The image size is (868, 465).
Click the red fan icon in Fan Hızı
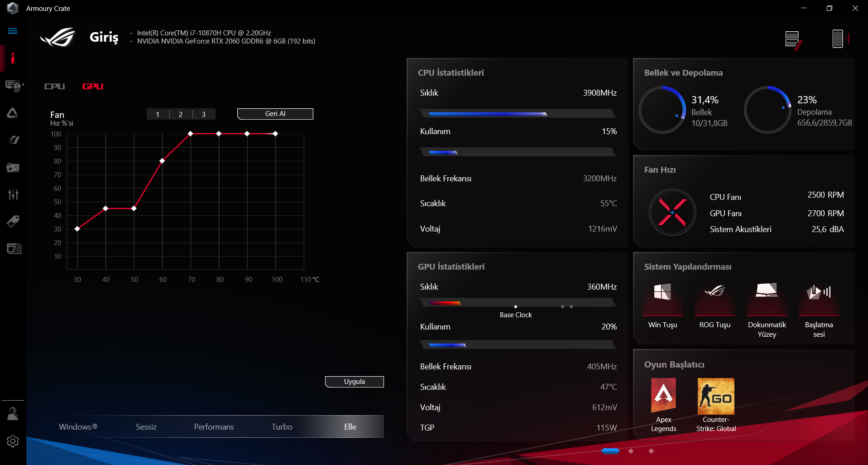[x=672, y=212]
